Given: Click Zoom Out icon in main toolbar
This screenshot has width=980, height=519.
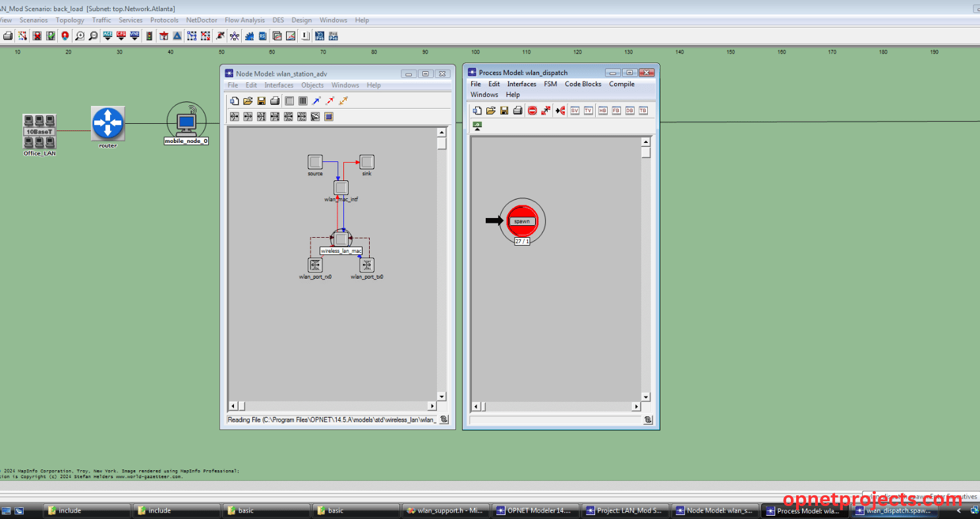Looking at the screenshot, I should (93, 36).
